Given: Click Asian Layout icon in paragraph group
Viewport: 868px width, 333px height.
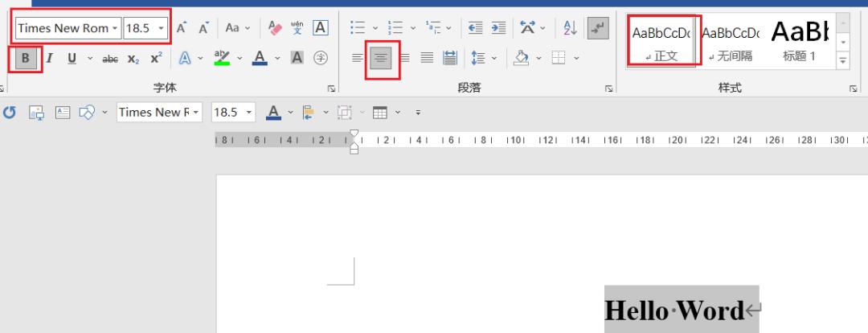Looking at the screenshot, I should (x=527, y=27).
